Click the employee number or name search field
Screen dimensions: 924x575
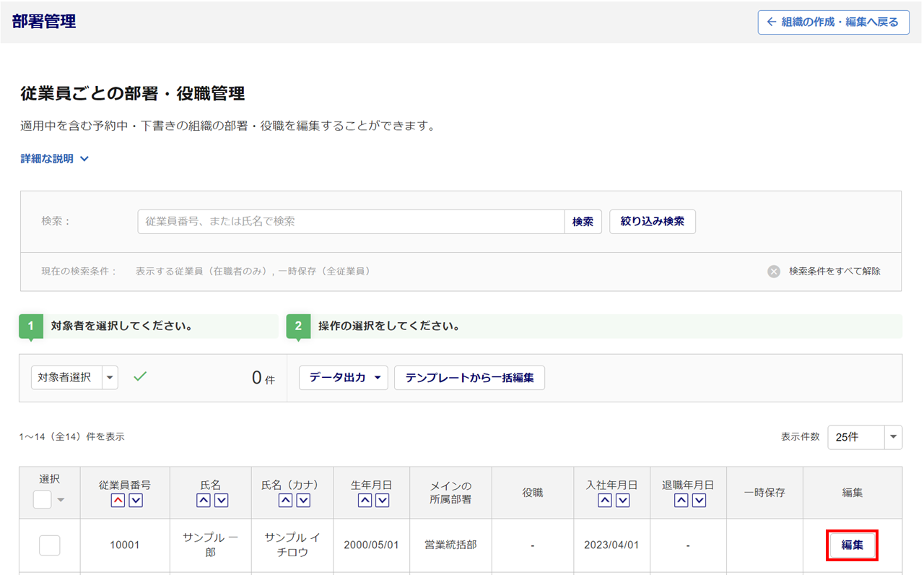click(x=351, y=222)
